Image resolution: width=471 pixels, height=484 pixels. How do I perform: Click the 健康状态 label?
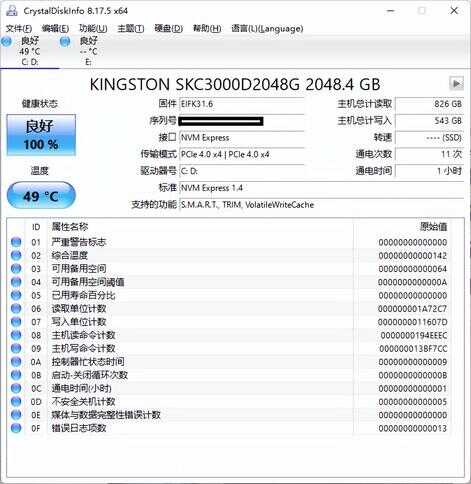click(x=40, y=104)
